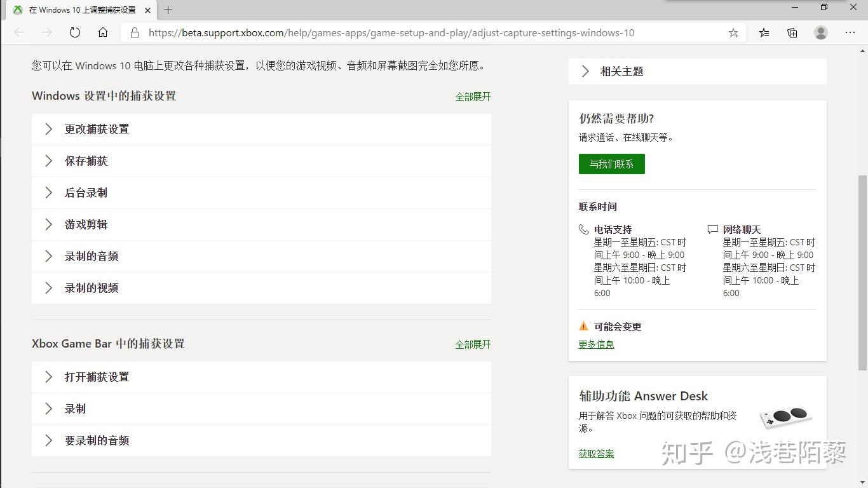The width and height of the screenshot is (868, 488).
Task: Open the user profile avatar
Action: [821, 32]
